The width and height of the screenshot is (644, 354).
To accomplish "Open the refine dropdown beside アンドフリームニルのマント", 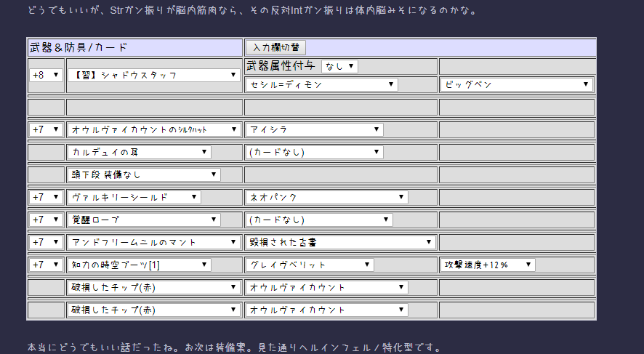I will [x=46, y=242].
